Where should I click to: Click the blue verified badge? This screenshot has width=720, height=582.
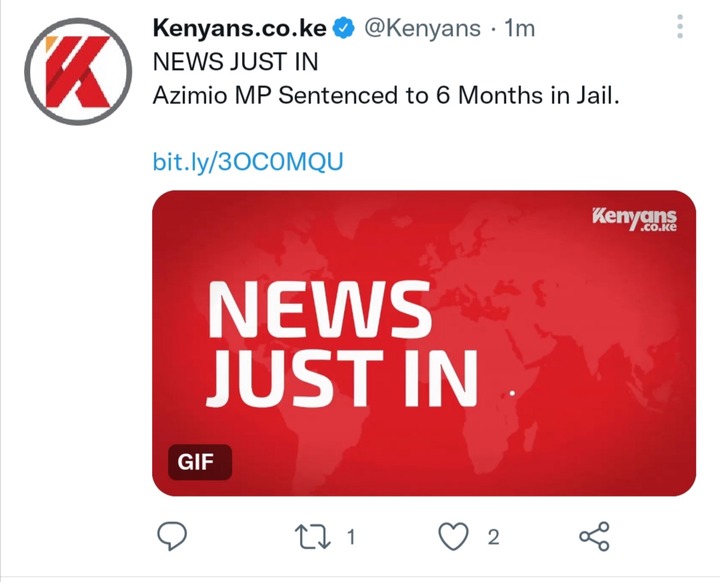coord(343,28)
